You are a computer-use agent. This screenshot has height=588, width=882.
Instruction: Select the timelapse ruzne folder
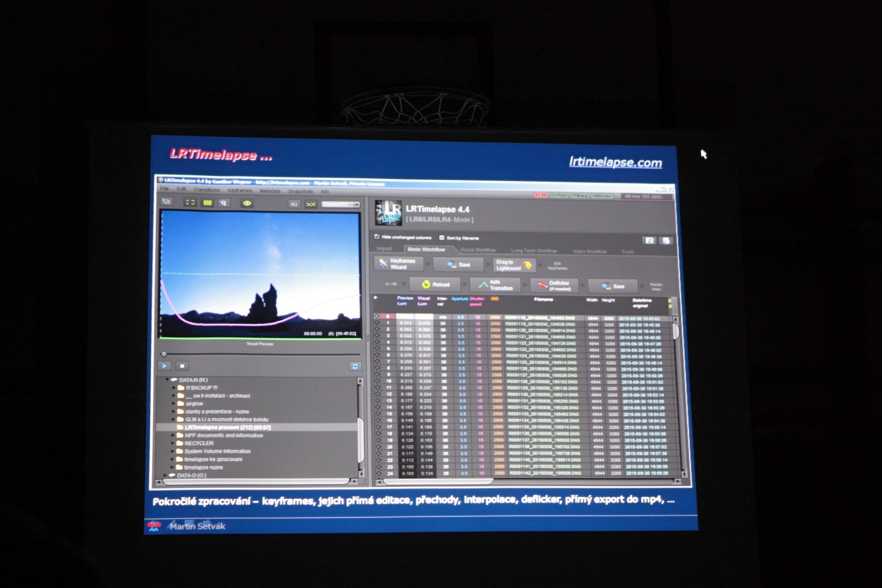coord(203,467)
